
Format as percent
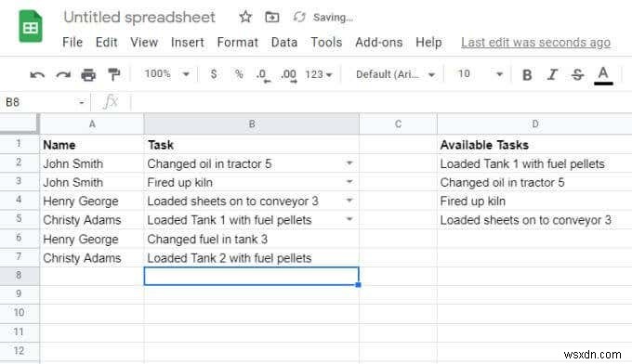coord(239,74)
